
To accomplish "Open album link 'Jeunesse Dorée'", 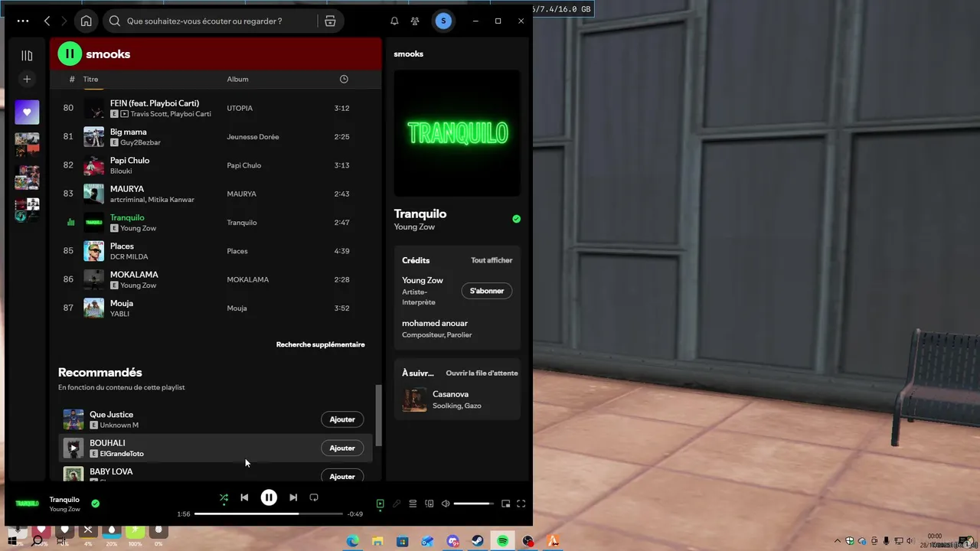I will [253, 137].
